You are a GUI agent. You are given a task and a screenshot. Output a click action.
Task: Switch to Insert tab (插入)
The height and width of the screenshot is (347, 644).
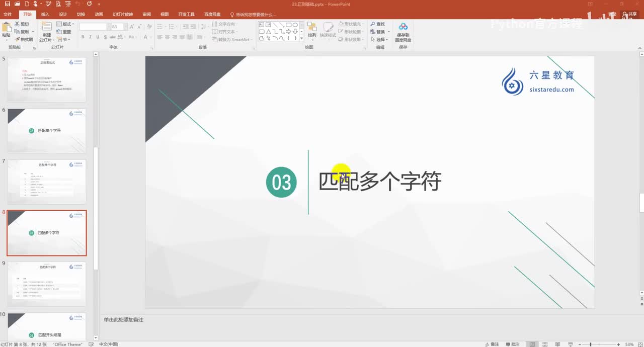(45, 15)
